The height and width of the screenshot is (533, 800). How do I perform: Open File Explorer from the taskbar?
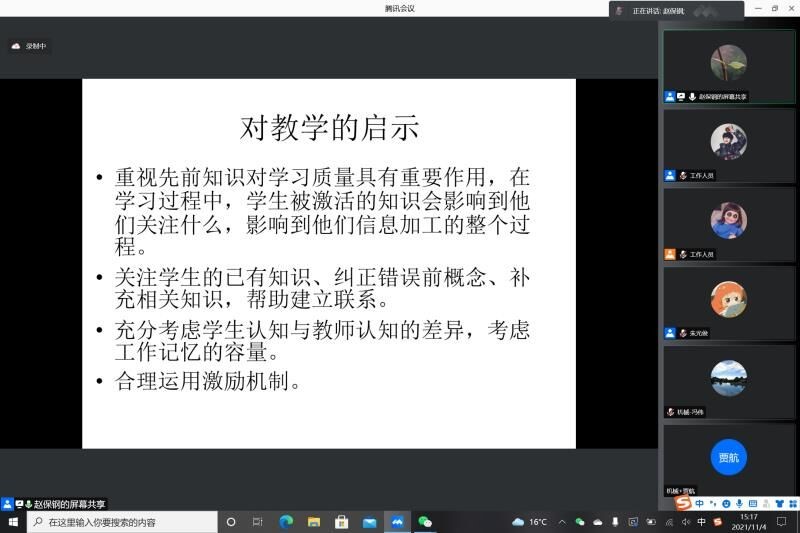(314, 522)
